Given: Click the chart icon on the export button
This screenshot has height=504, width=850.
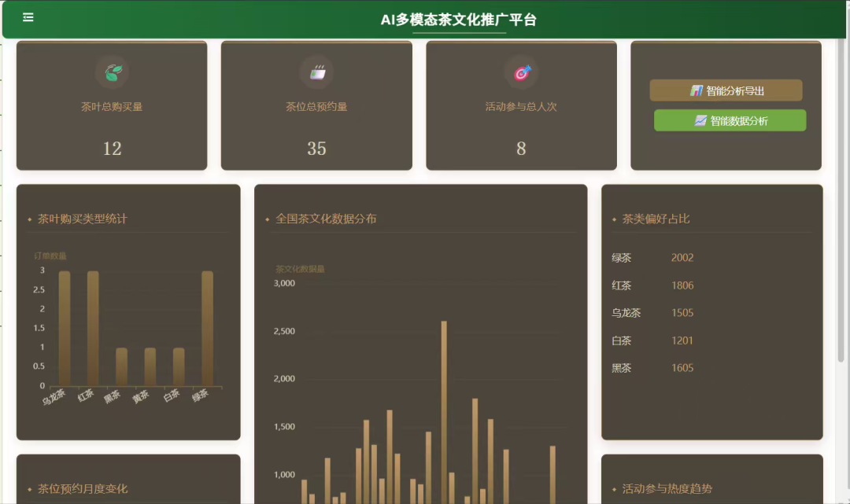Looking at the screenshot, I should pyautogui.click(x=697, y=90).
